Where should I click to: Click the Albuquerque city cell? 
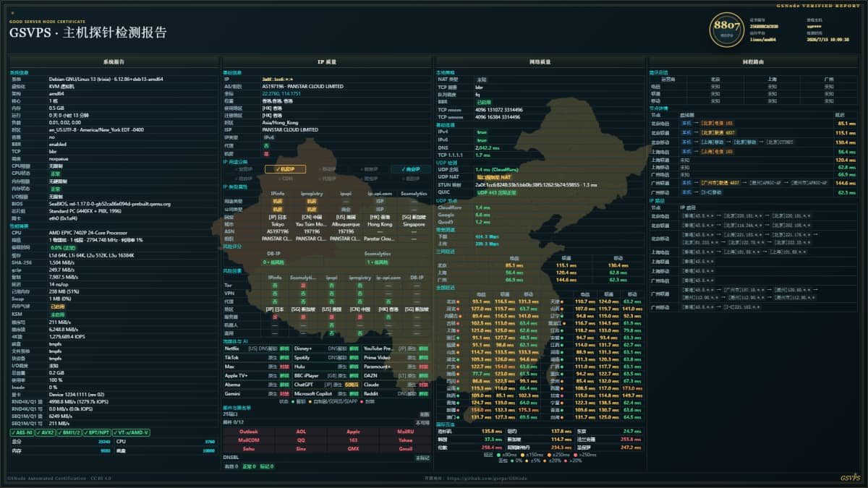coord(346,224)
